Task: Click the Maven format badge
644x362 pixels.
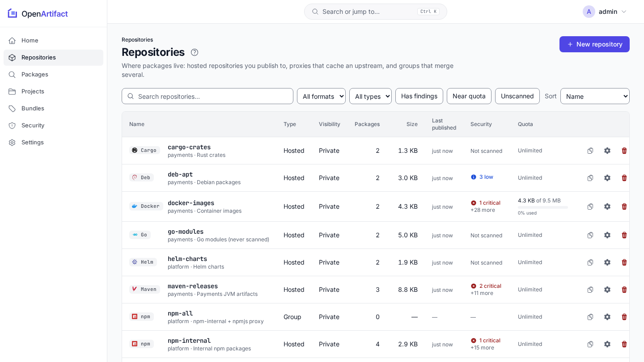Action: 144,289
